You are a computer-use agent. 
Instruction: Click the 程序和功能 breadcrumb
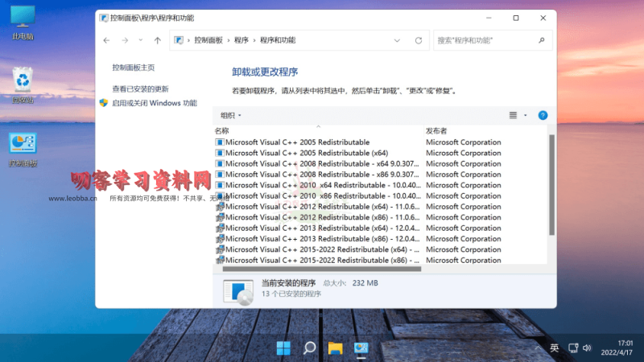click(x=278, y=40)
